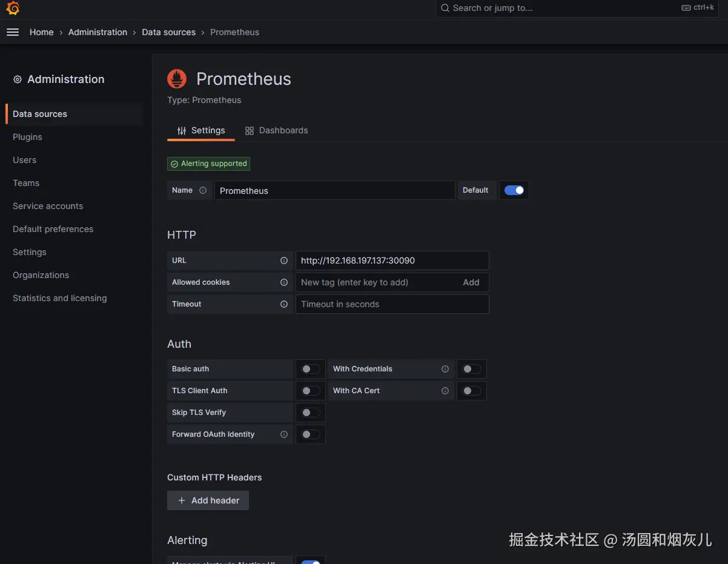Toggle the Default data source switch
Image resolution: width=728 pixels, height=564 pixels.
tap(514, 190)
